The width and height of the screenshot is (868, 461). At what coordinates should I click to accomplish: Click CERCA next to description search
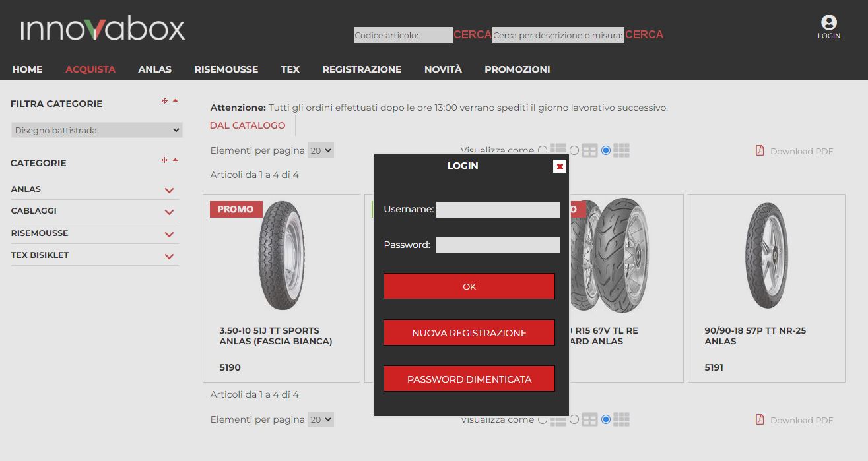click(x=644, y=34)
